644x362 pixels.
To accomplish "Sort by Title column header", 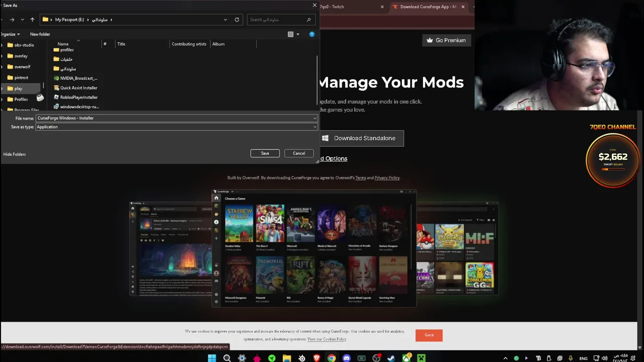I will (121, 44).
